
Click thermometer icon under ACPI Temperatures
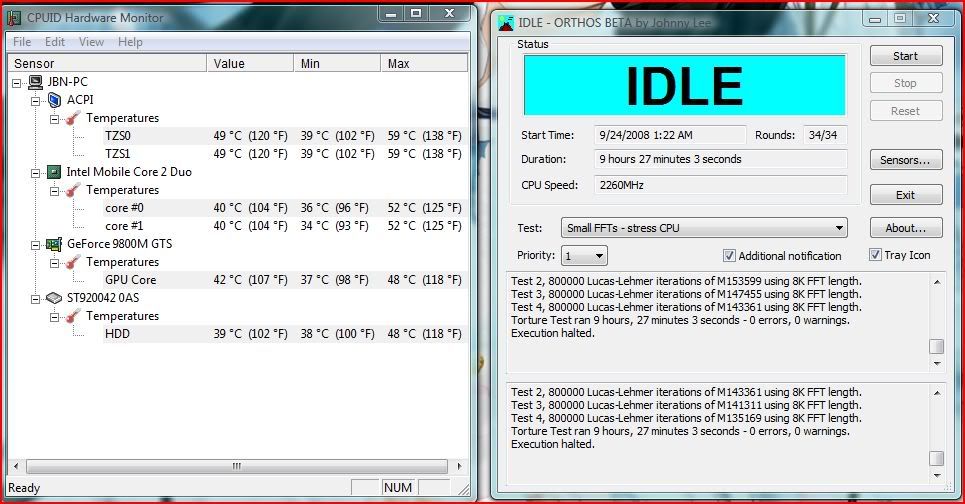[x=73, y=118]
